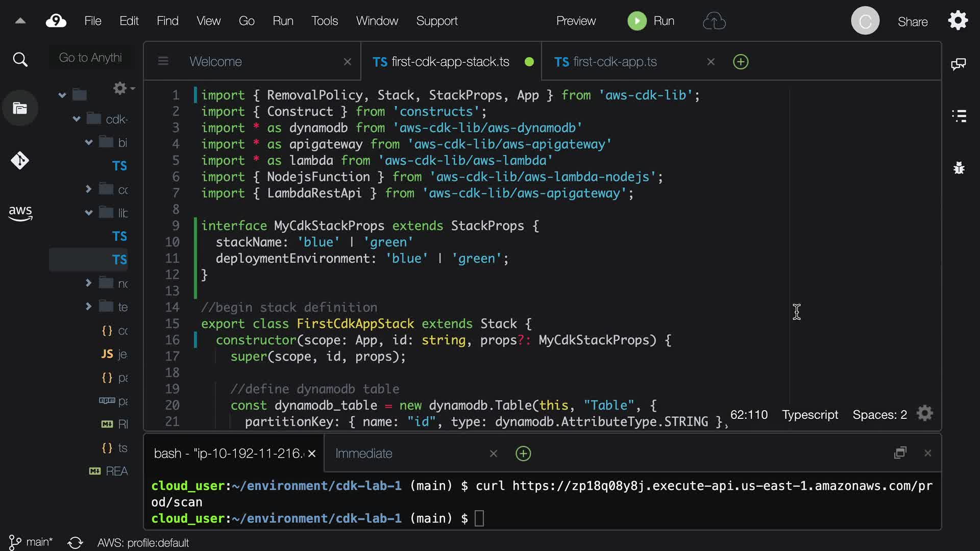The width and height of the screenshot is (980, 551).
Task: Open the Outline panel icon on right
Action: 959,116
